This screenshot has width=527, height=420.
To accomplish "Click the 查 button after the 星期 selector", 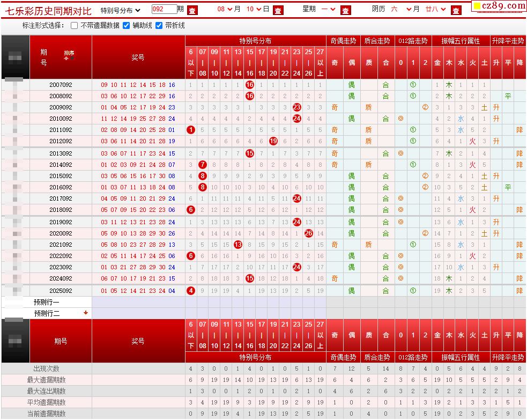I will click(x=345, y=10).
